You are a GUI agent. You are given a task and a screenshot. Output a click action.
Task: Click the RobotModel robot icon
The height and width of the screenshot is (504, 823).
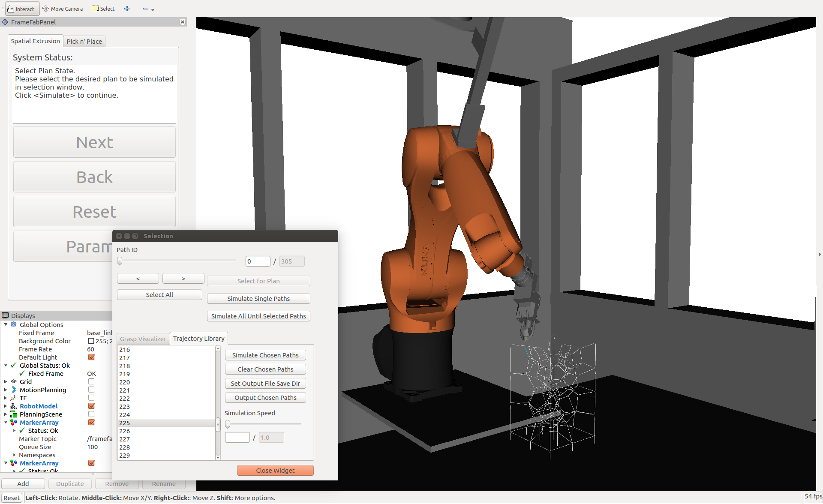(14, 406)
